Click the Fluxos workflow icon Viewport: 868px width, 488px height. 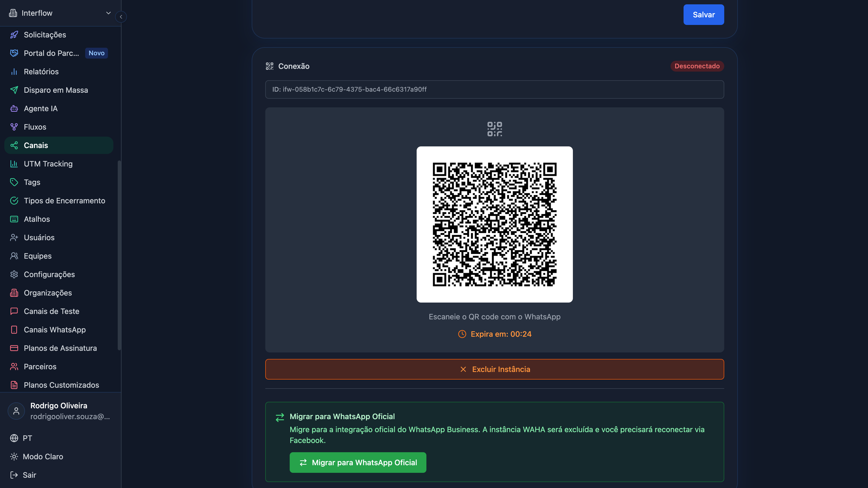[14, 127]
